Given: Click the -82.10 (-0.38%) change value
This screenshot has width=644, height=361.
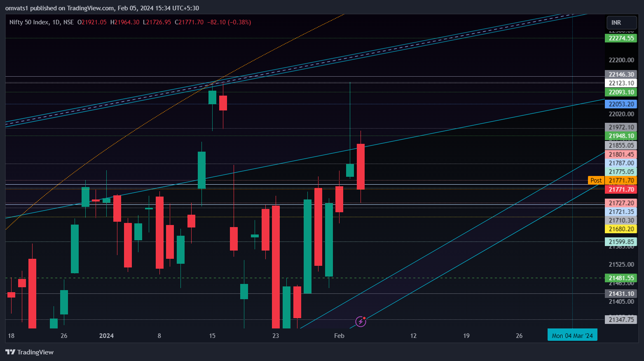Looking at the screenshot, I should pos(229,22).
